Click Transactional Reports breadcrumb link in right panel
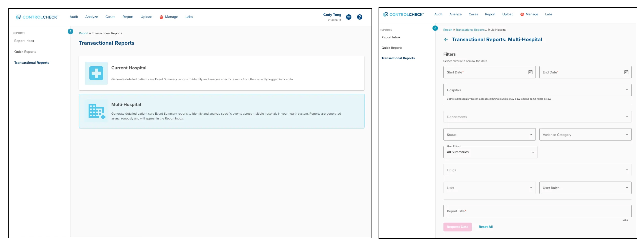 470,30
